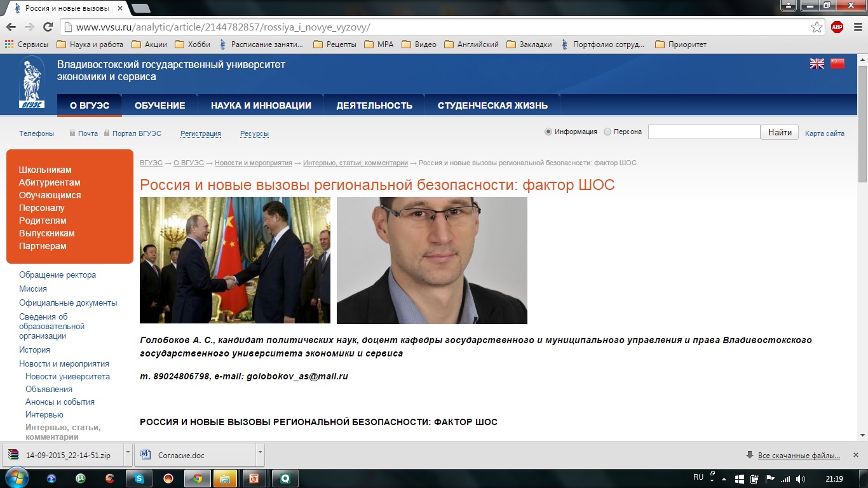Switch site language via the Chinese flag
868x488 pixels.
(x=837, y=64)
